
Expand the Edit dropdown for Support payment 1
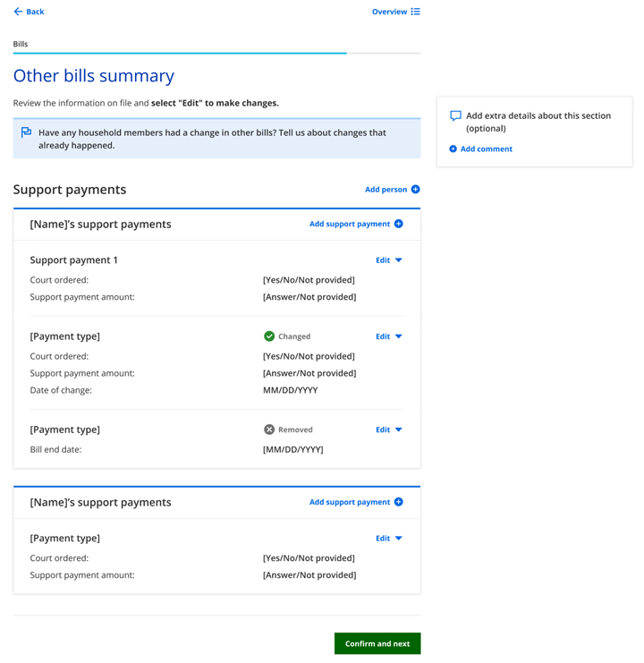pos(389,260)
